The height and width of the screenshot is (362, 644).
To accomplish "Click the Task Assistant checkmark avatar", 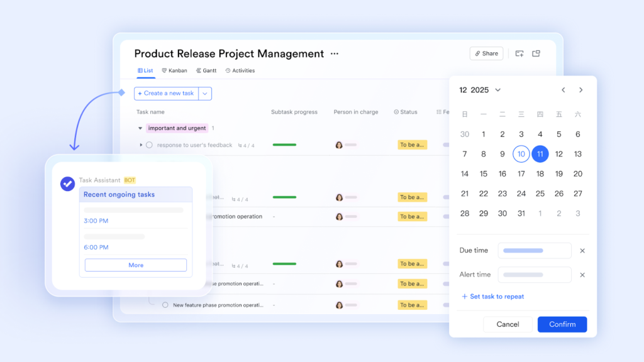I will point(67,184).
